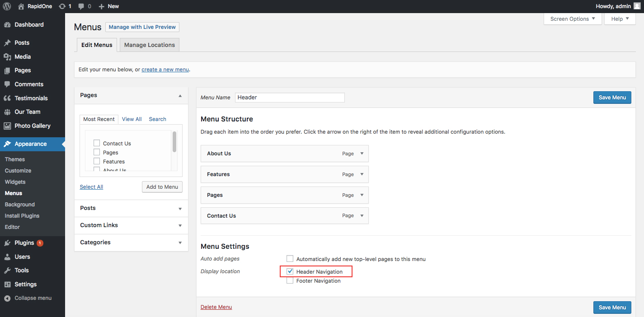Click the Howdy, admin account menu
Screen dimensions: 644x317
619,6
